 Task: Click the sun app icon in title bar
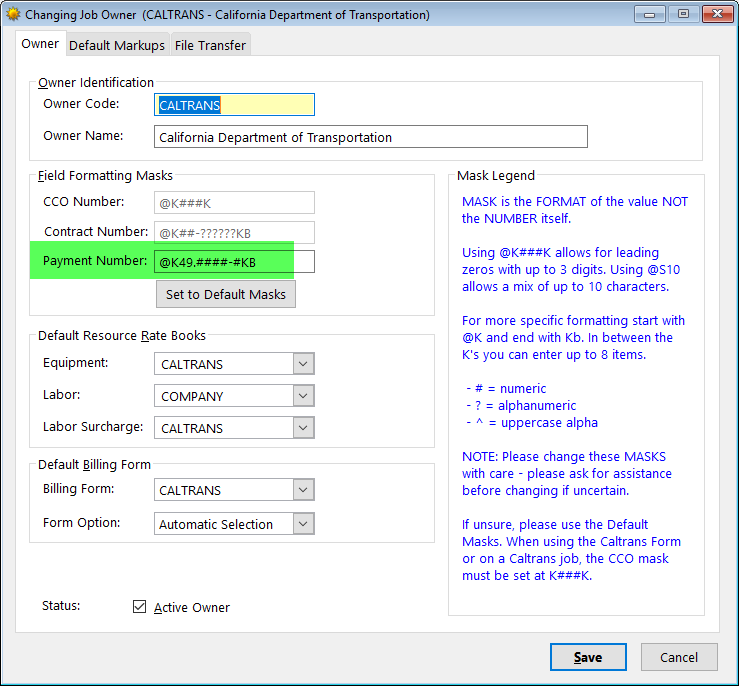(13, 14)
